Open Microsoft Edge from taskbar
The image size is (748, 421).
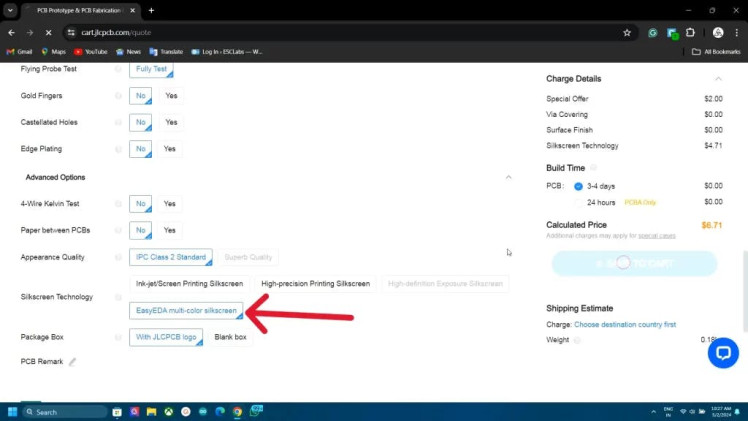coord(220,411)
